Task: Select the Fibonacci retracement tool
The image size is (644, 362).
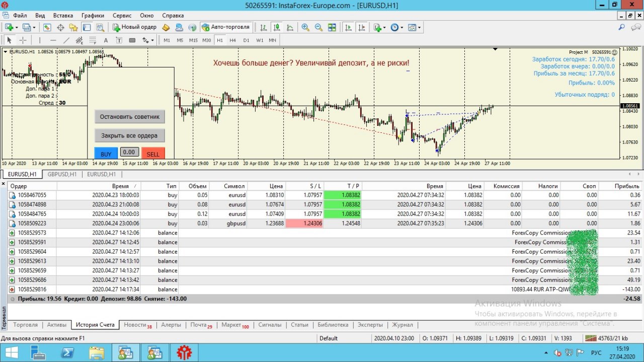Action: pyautogui.click(x=92, y=40)
